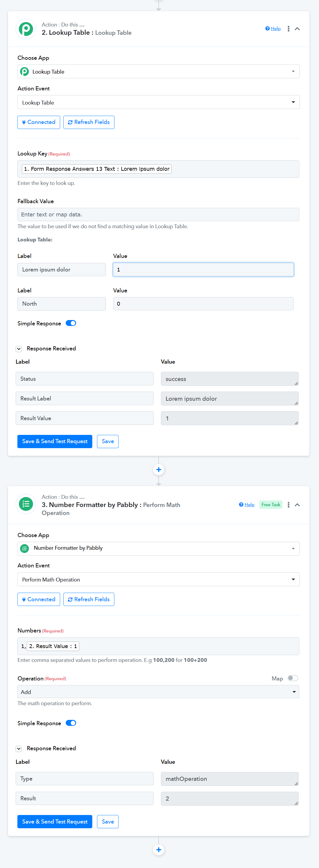Click the Number Formatter logo in step 3 header
The image size is (319, 868).
pos(26,504)
